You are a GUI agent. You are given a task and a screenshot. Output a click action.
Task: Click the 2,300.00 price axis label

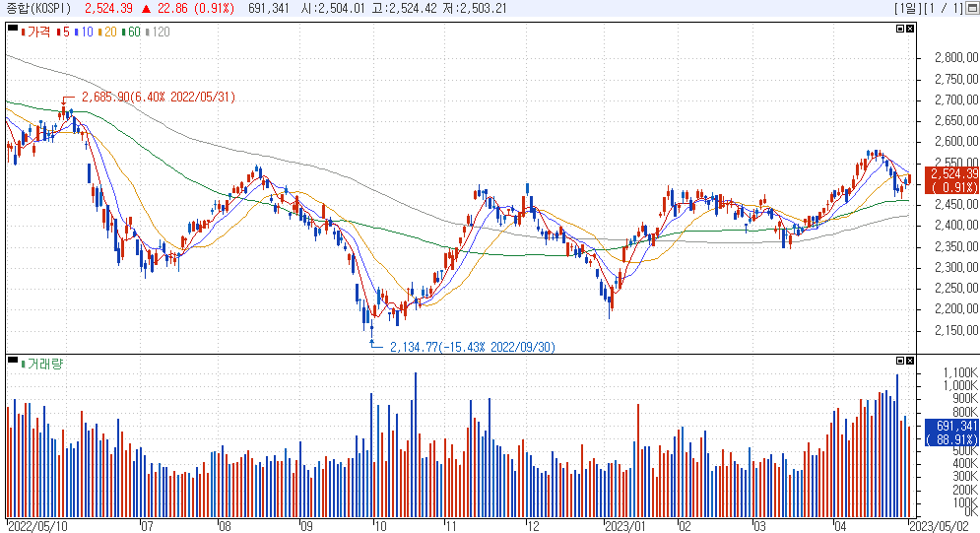click(x=956, y=267)
